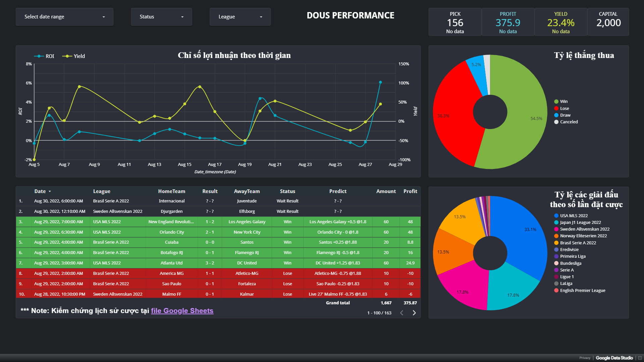
Task: Select row 3 New England Revolution match
Action: (x=171, y=222)
